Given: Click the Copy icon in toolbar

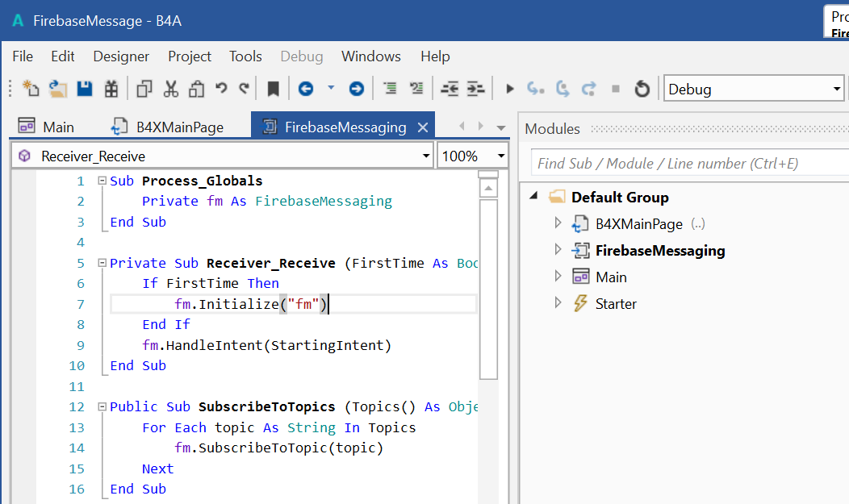Looking at the screenshot, I should click(144, 89).
